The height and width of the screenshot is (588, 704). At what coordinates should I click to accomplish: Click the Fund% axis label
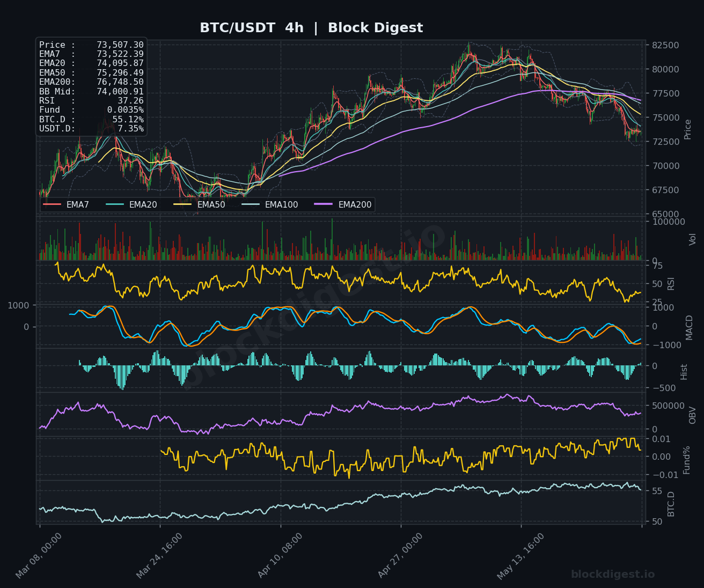click(687, 460)
